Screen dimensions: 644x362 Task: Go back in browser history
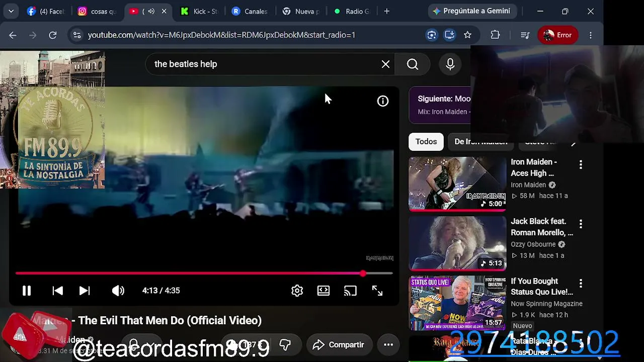pos(13,35)
